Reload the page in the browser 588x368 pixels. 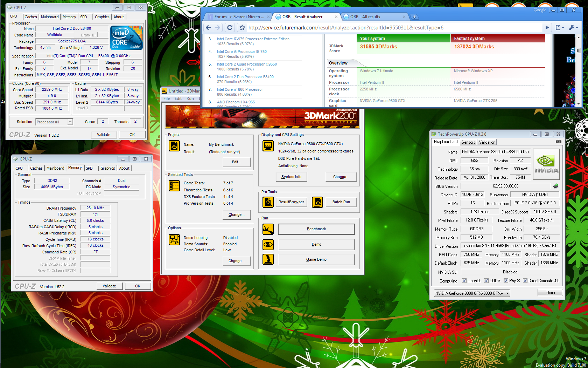coord(230,28)
